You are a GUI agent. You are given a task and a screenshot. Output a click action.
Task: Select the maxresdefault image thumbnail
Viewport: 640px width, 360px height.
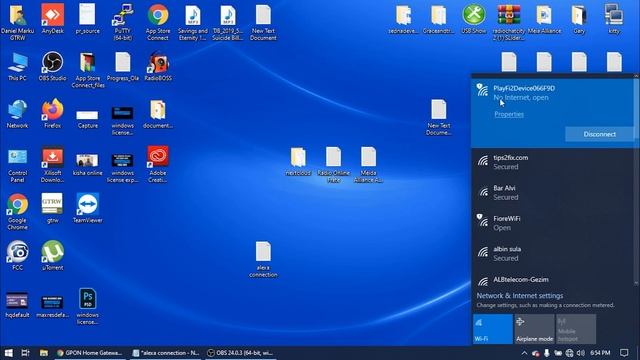pyautogui.click(x=52, y=307)
